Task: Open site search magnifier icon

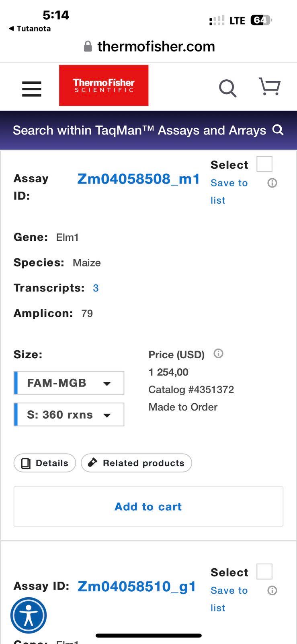Action: 227,88
